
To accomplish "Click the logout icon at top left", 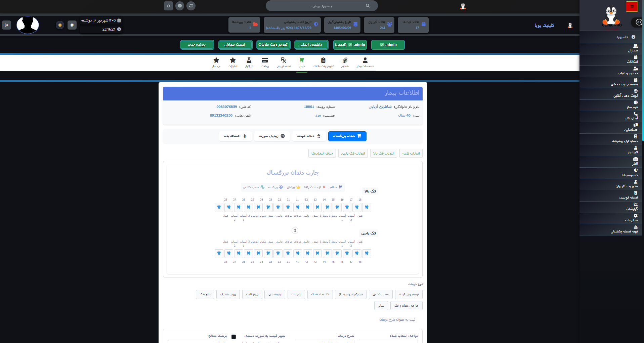I will click(x=6, y=25).
